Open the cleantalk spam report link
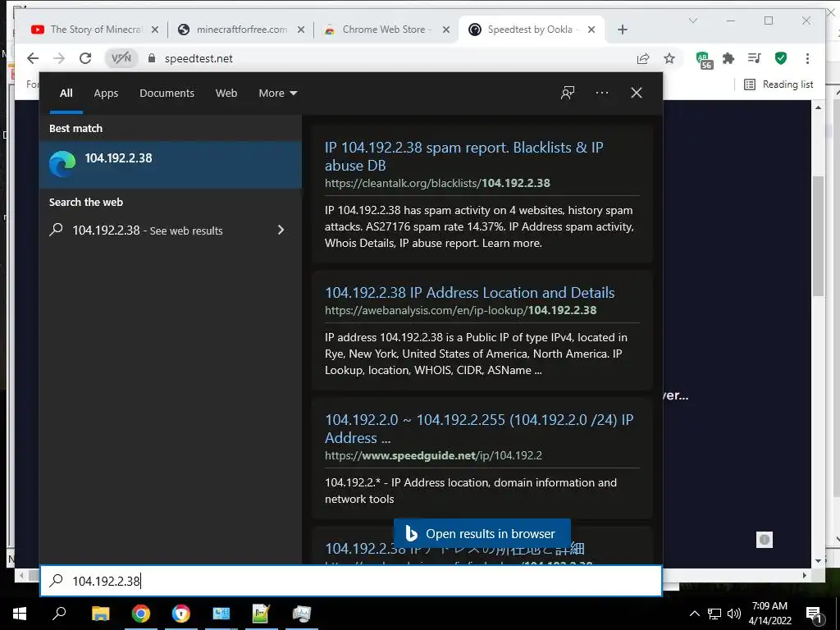 (464, 156)
